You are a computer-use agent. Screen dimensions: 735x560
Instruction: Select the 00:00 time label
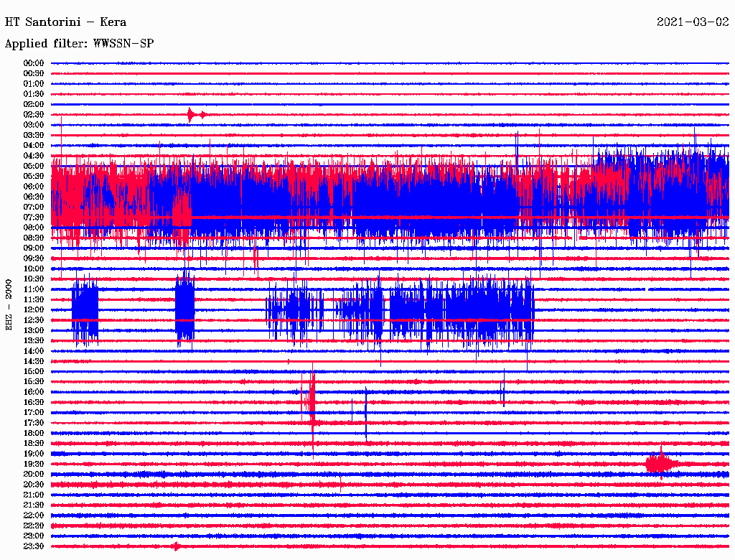[34, 63]
